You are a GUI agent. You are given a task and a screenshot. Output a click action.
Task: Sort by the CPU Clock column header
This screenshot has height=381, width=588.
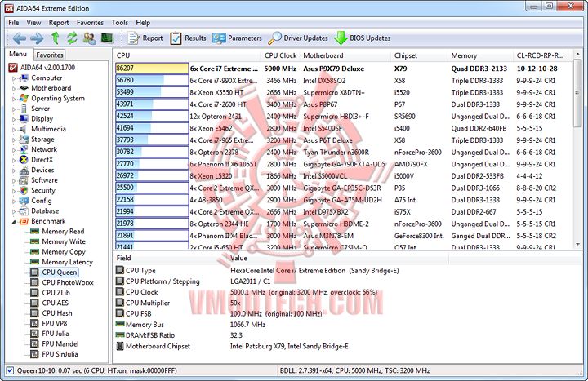click(280, 55)
